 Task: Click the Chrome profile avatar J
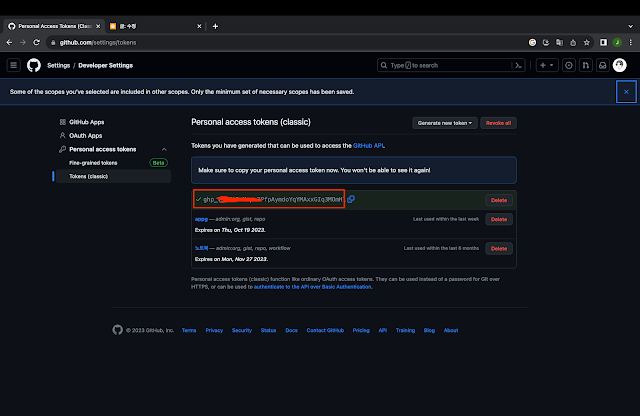coord(617,42)
